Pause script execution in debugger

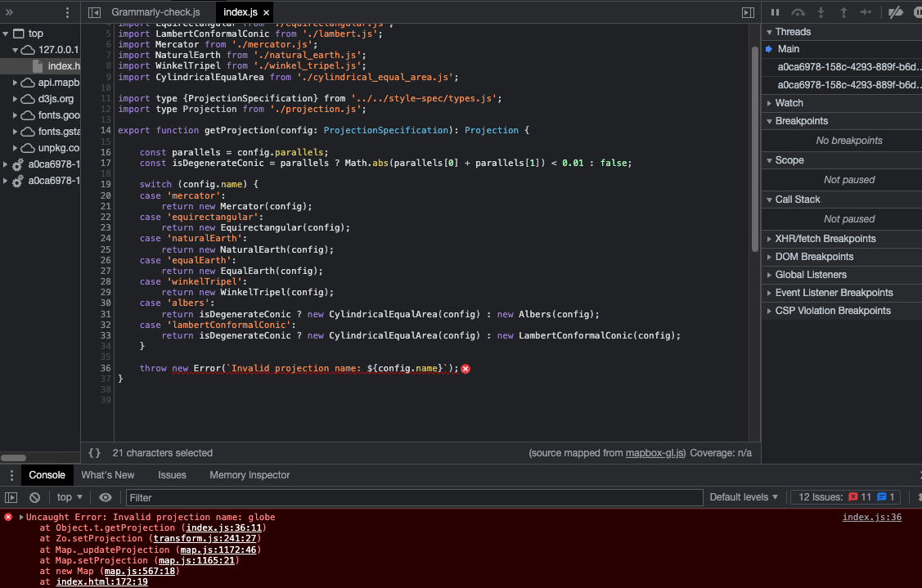(x=775, y=12)
